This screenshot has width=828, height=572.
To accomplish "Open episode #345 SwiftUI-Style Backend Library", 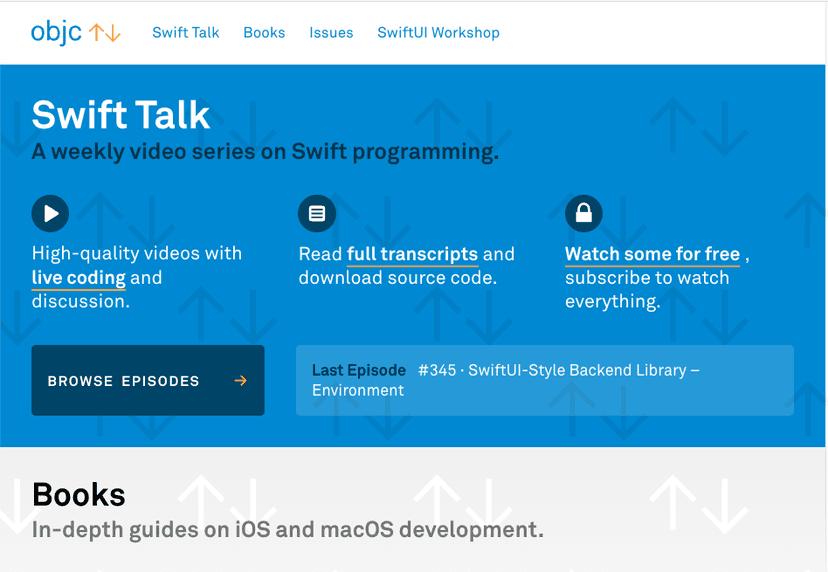I will click(558, 370).
